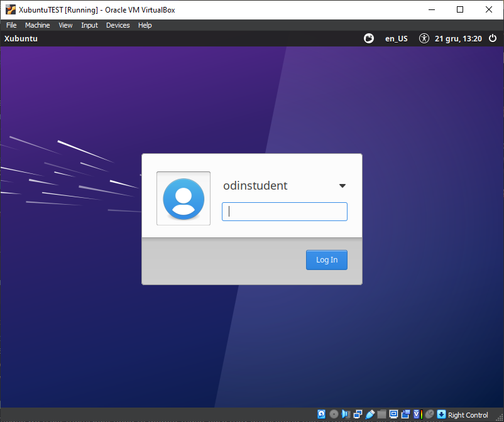Open the audio settings status icon
This screenshot has height=422, width=504.
[346, 414]
